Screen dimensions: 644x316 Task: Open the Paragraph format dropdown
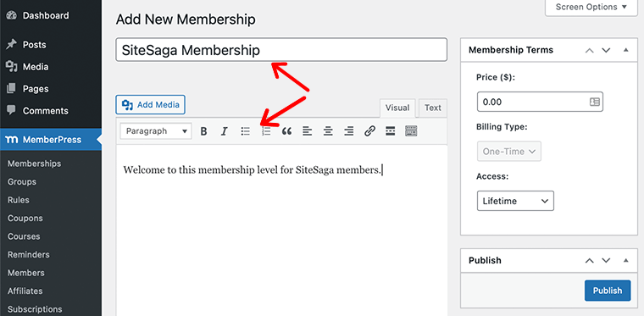156,131
